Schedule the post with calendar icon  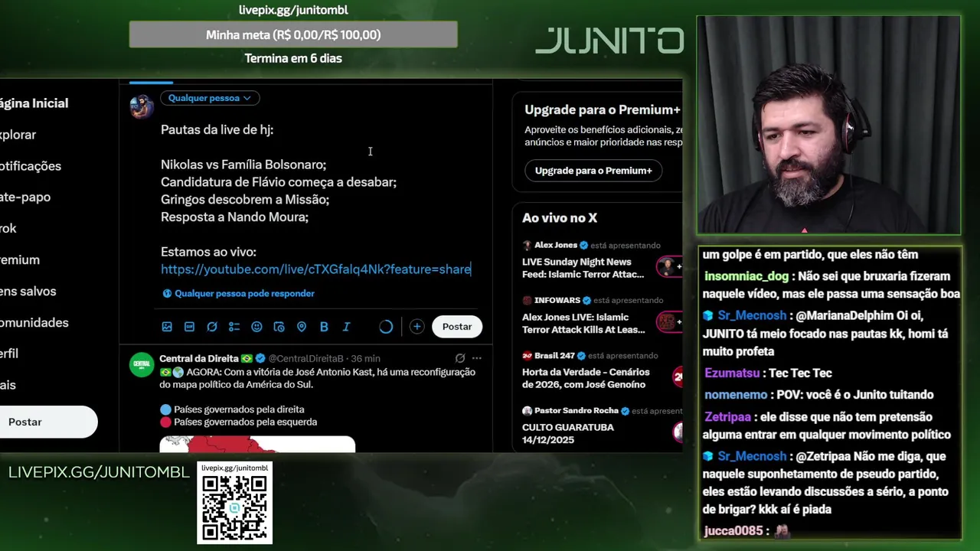279,327
